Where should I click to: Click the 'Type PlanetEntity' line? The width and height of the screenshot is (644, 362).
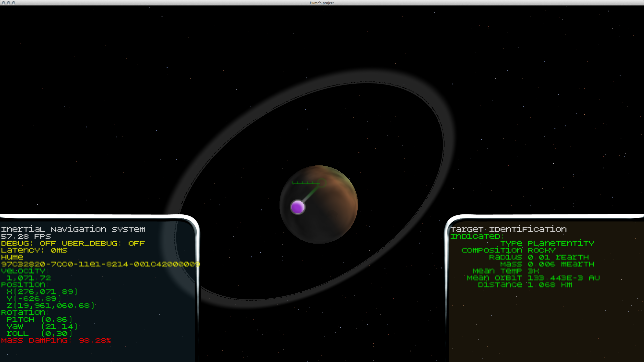tap(547, 243)
